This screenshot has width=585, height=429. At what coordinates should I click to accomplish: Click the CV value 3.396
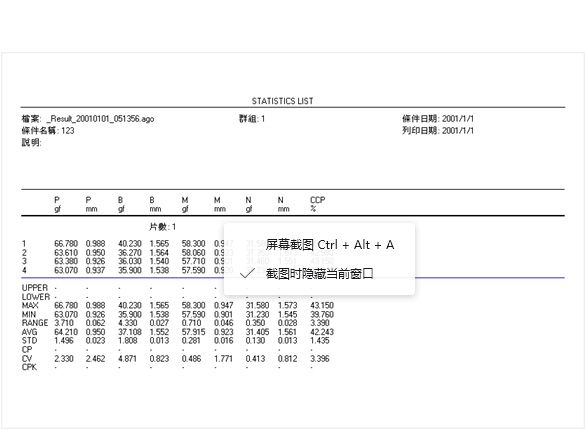point(320,359)
